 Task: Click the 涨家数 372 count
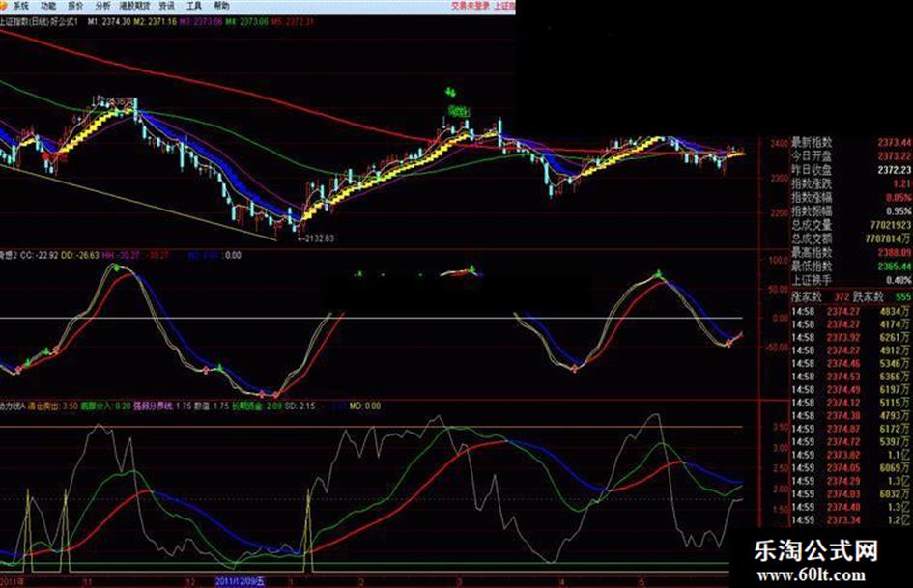(x=842, y=297)
